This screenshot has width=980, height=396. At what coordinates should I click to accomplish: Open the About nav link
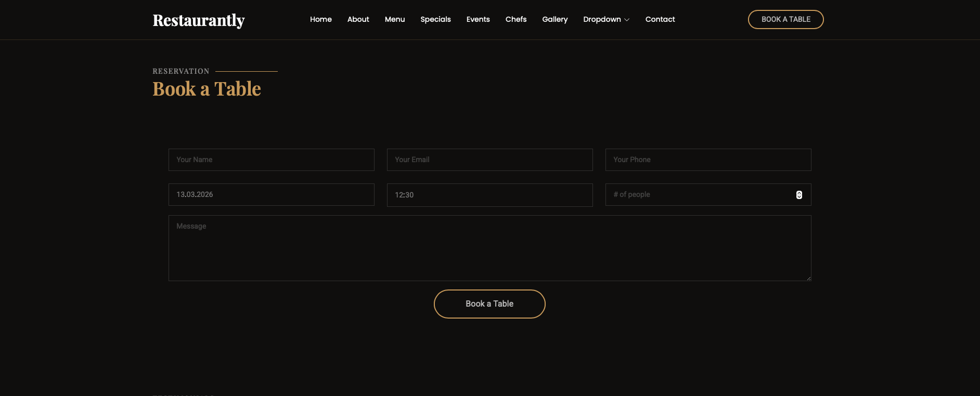coord(358,19)
